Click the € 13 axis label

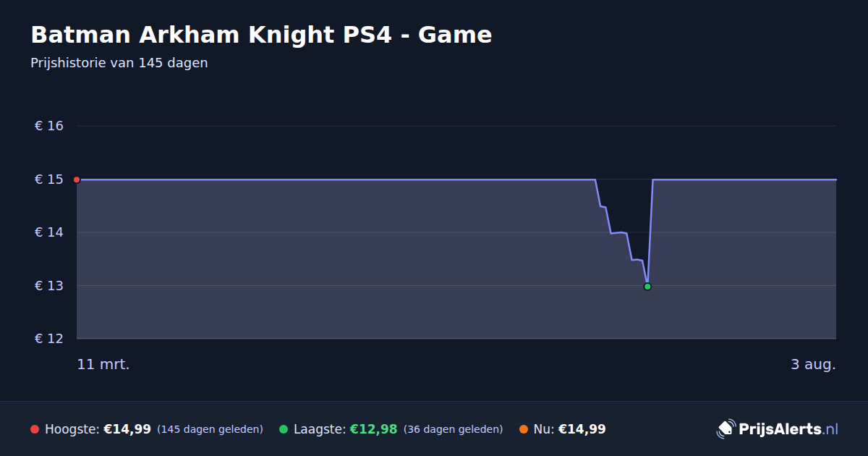[x=49, y=286]
